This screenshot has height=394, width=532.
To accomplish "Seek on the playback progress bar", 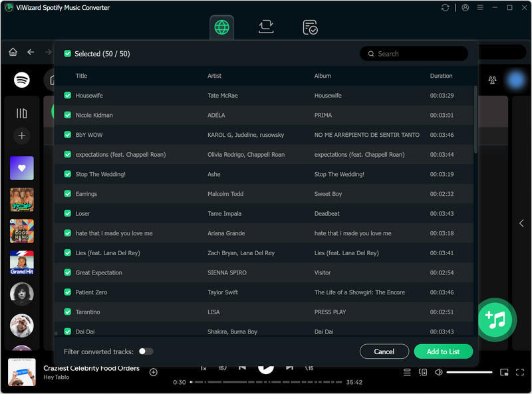I will [x=265, y=382].
